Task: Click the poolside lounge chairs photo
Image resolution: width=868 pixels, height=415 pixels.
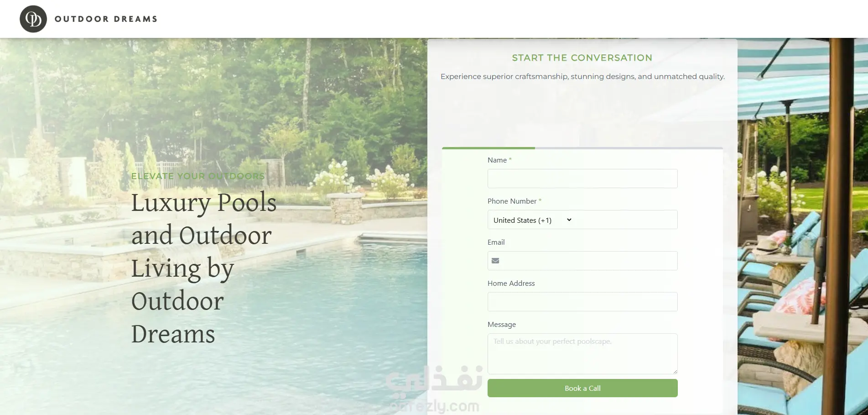Action: tap(803, 226)
